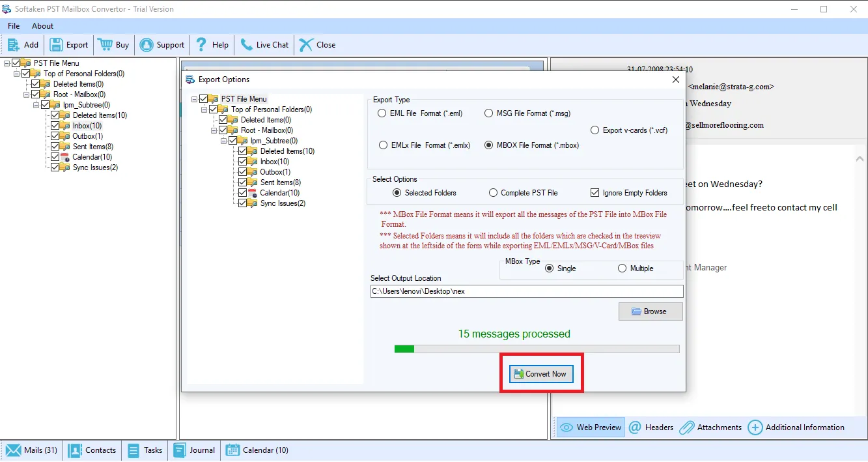Image resolution: width=868 pixels, height=462 pixels.
Task: Click the Export toolbar icon
Action: coord(57,45)
